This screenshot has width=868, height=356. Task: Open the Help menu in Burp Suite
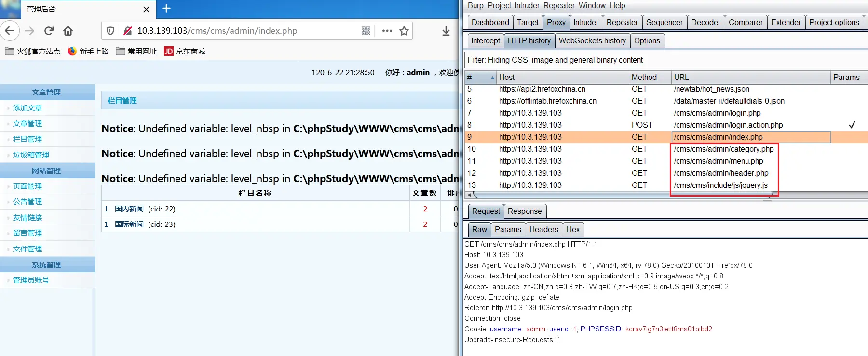pos(617,6)
